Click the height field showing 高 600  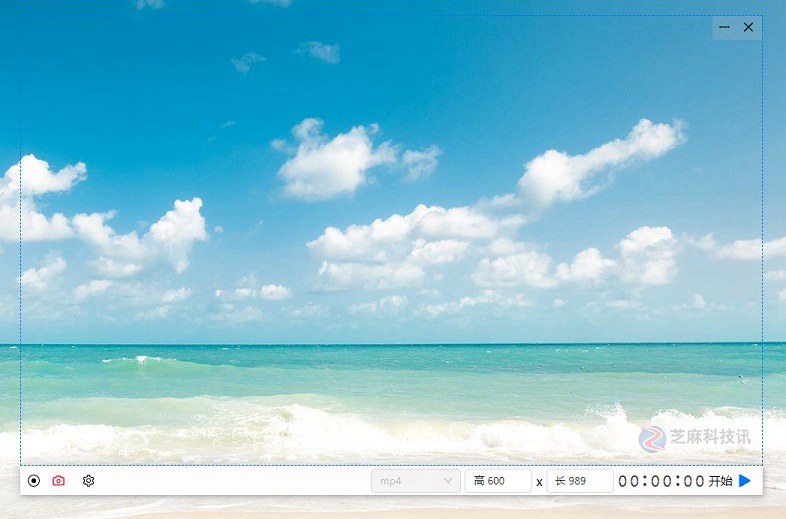[x=498, y=481]
